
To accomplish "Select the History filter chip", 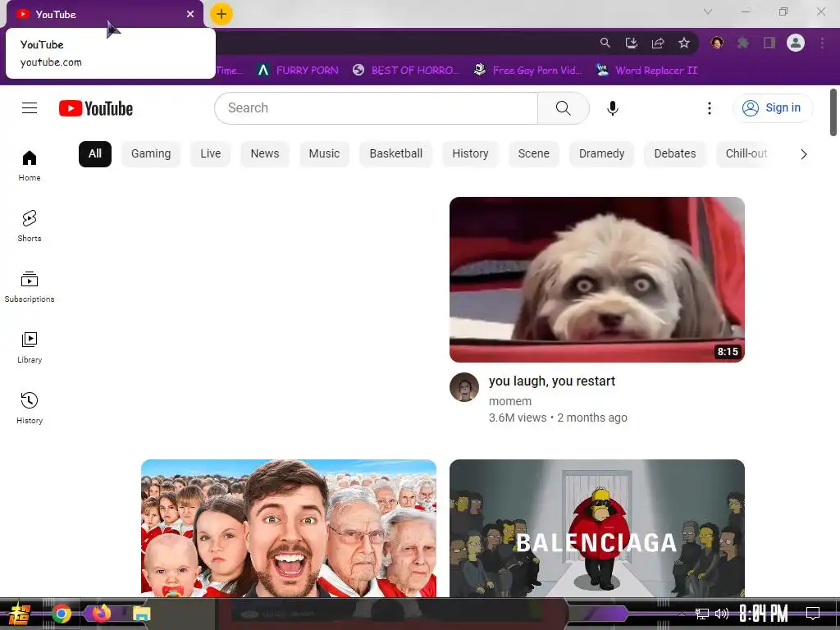I will tap(470, 153).
